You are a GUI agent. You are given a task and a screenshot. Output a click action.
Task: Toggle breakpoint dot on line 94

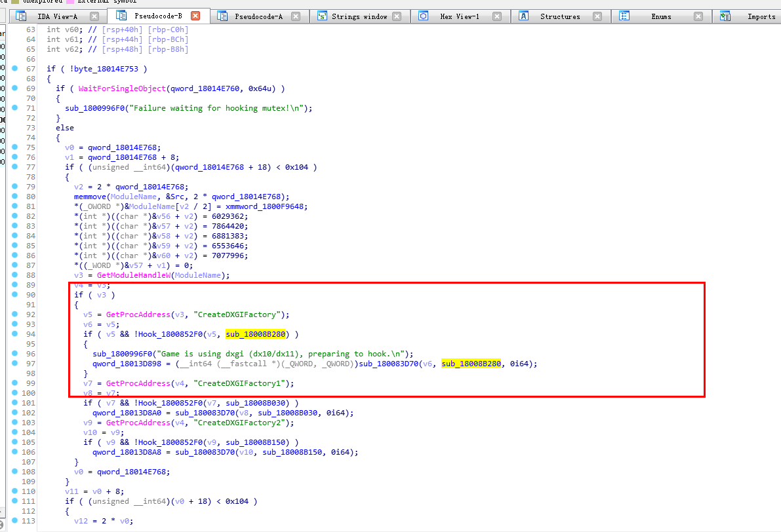[15, 333]
